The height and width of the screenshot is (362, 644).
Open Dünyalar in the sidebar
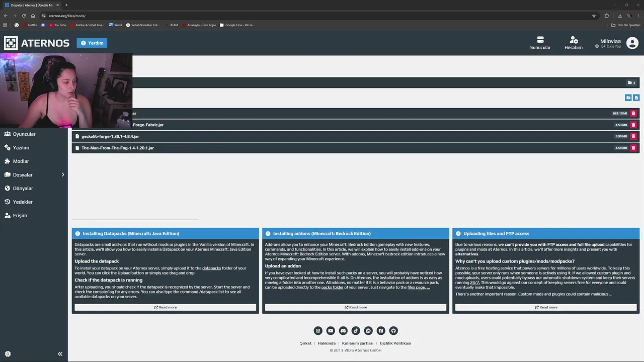[34, 189]
